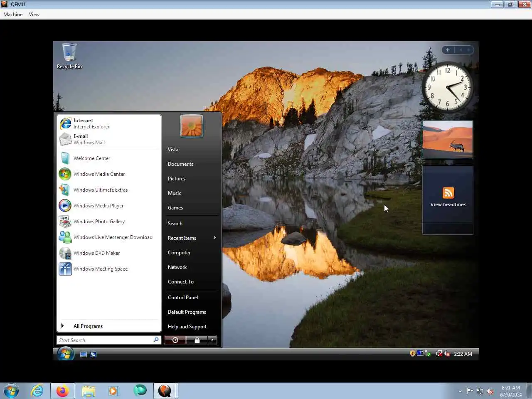Click the Vista 2:22 AM clock
The width and height of the screenshot is (532, 399).
[x=463, y=354]
